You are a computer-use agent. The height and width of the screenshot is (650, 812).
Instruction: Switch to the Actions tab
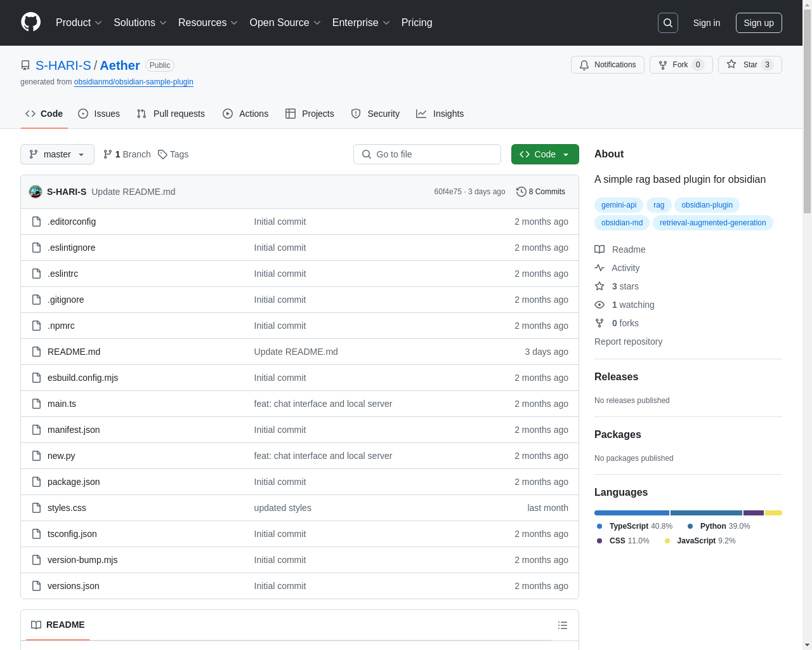click(246, 114)
